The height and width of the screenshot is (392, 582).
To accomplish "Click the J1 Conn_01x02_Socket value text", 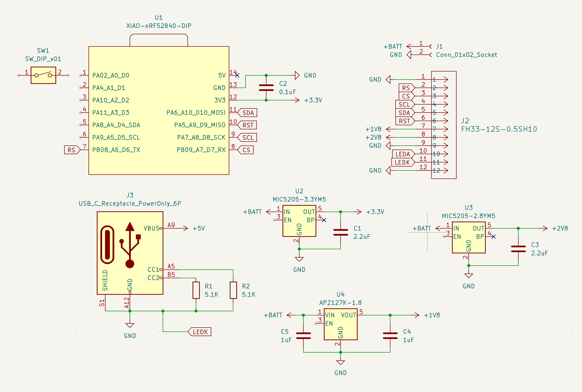I will click(x=466, y=55).
